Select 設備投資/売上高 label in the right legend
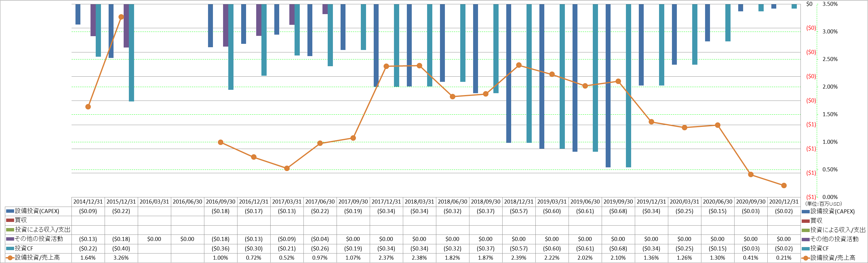 (833, 257)
